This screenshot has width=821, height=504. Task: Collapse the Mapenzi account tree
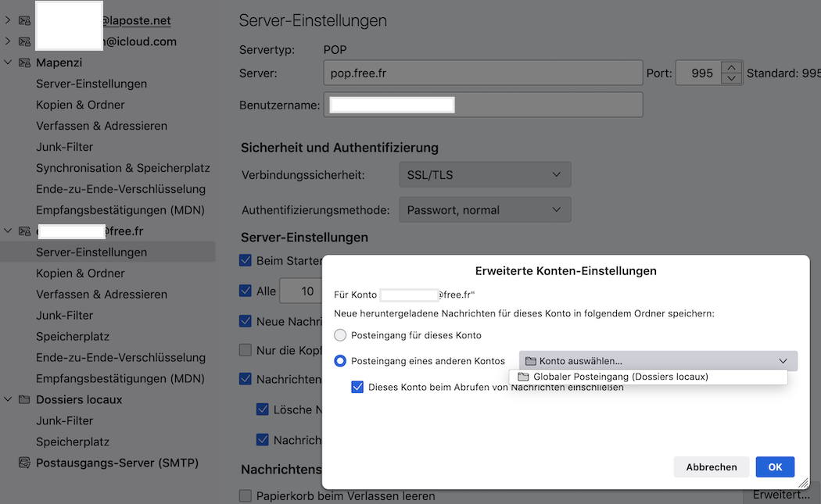(x=8, y=63)
